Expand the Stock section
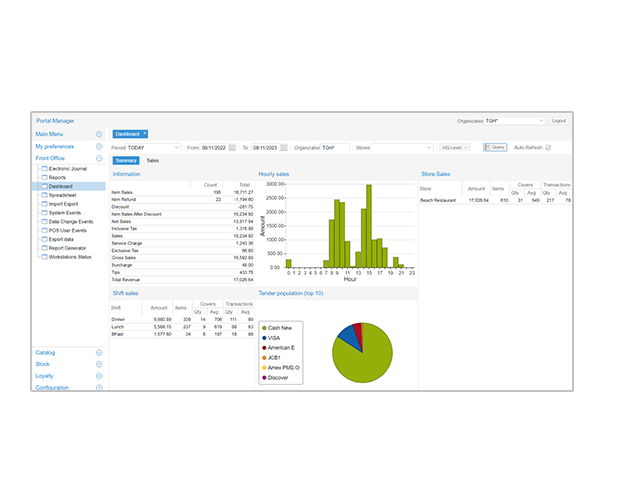Screen dimensions: 629x503 99,364
